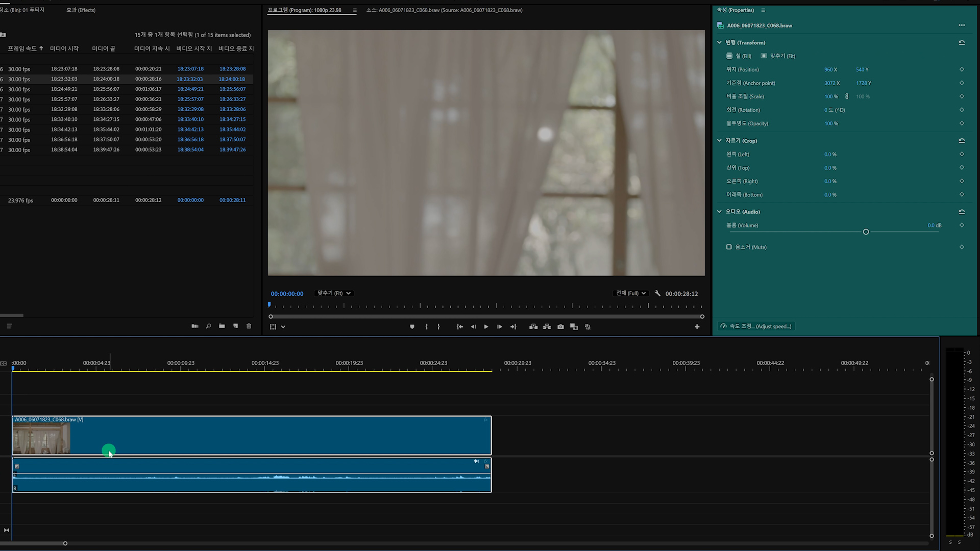Click the list view lines icon in bin
This screenshot has height=551, width=980.
[x=9, y=326]
